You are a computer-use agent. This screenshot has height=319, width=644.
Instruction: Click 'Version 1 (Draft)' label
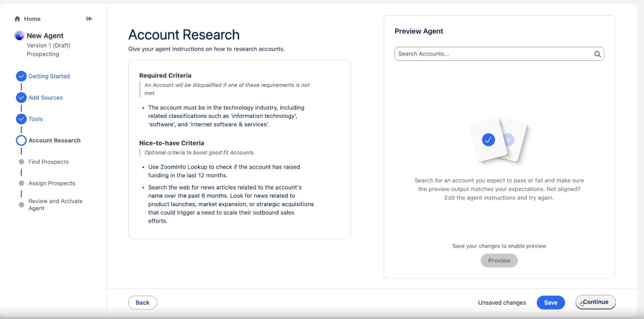tap(48, 45)
